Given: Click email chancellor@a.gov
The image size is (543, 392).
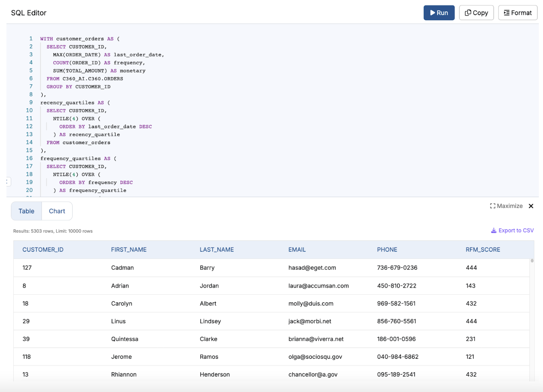Looking at the screenshot, I should point(313,375).
